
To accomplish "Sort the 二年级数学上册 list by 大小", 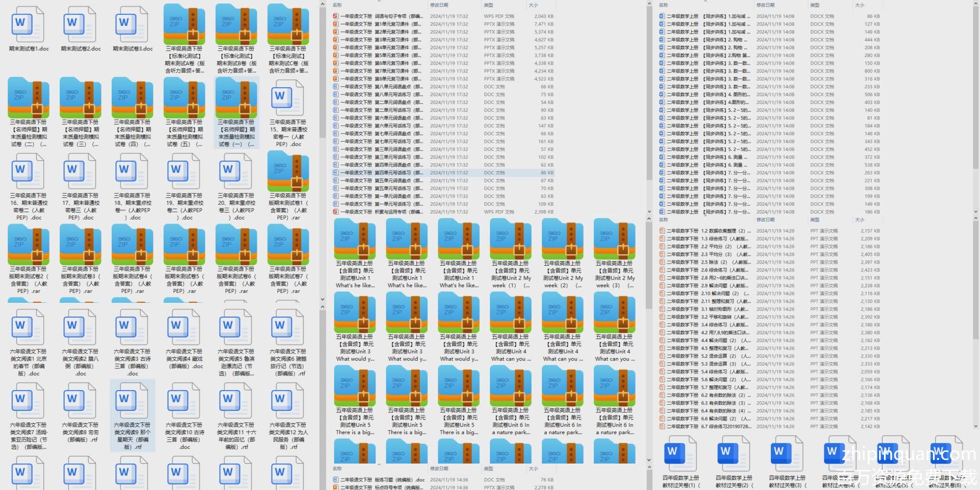I will click(x=859, y=5).
